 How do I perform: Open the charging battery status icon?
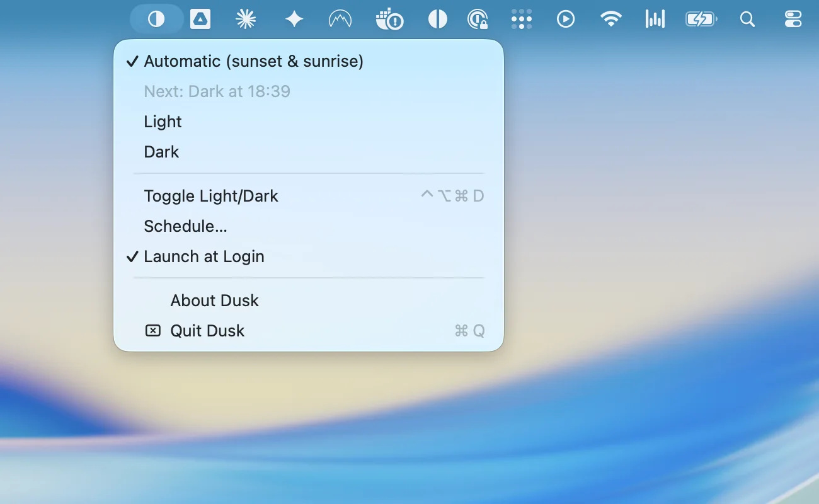(x=701, y=20)
